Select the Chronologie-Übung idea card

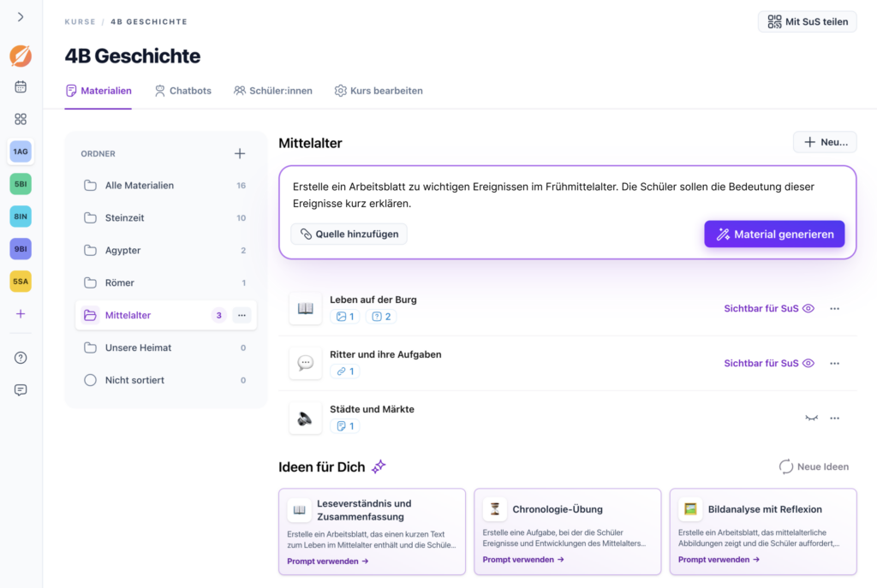coord(568,532)
